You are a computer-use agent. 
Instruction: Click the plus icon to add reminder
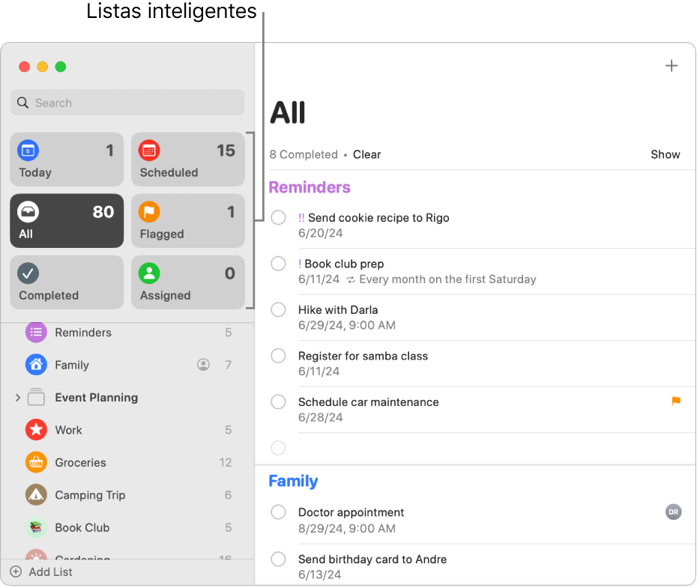coord(671,66)
